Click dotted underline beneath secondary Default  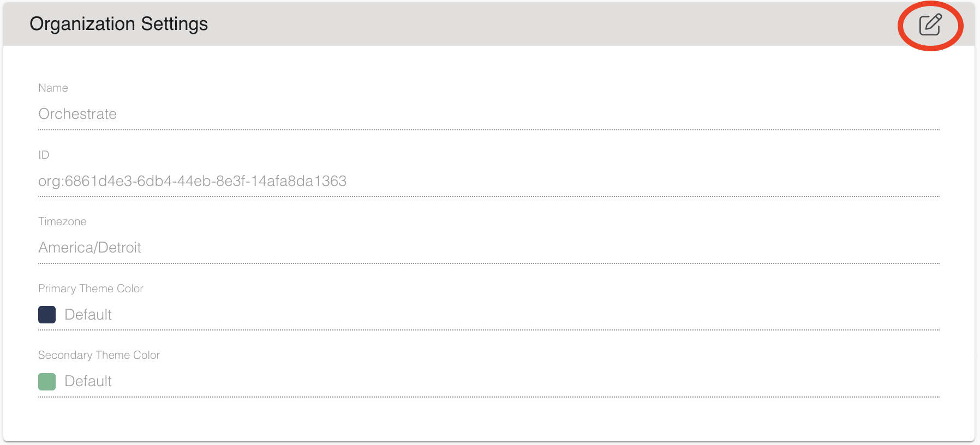point(488,397)
